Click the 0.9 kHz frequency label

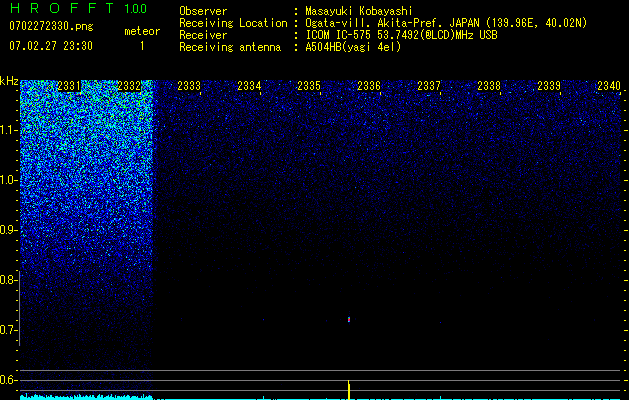8,230
